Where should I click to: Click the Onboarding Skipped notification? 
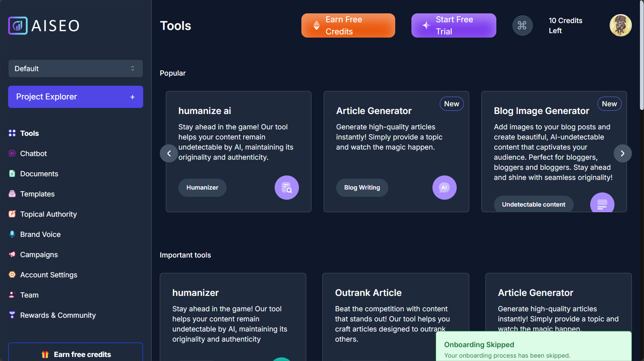pyautogui.click(x=534, y=346)
